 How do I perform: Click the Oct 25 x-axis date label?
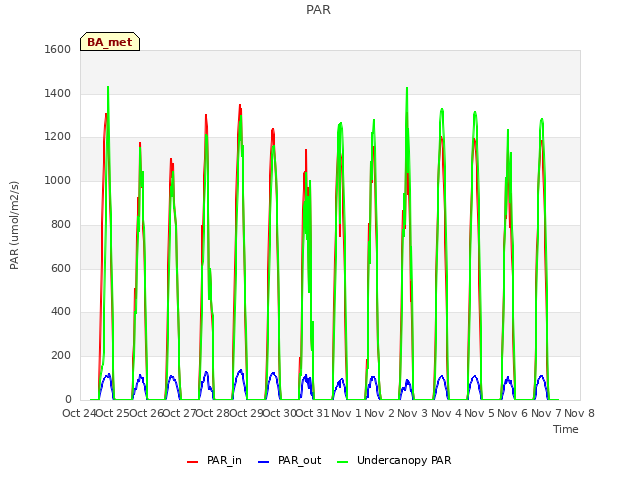[x=113, y=413]
